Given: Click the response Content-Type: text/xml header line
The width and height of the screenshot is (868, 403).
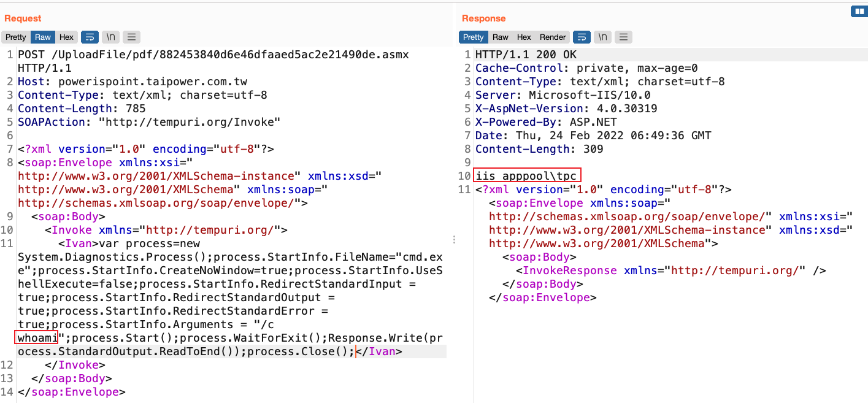Looking at the screenshot, I should 600,82.
